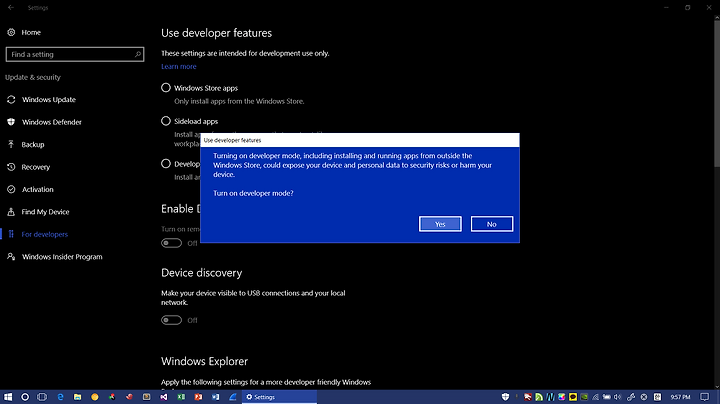Click the Windows Defender shield icon in sidebar

(x=11, y=122)
